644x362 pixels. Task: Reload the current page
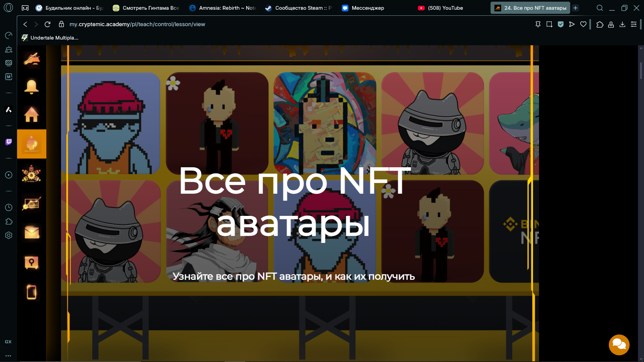point(48,24)
